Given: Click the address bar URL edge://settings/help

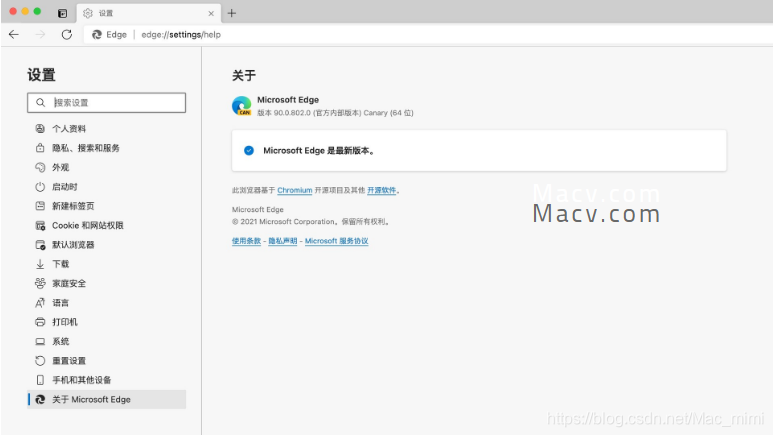Looking at the screenshot, I should coord(181,35).
